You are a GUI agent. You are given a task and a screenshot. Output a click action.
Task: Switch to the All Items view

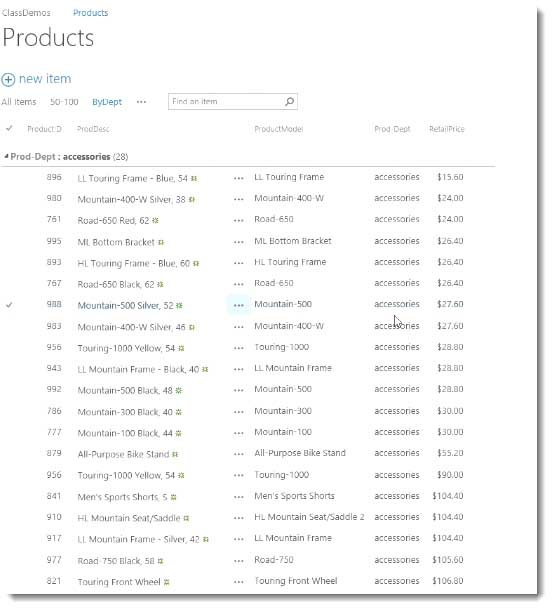pos(19,102)
